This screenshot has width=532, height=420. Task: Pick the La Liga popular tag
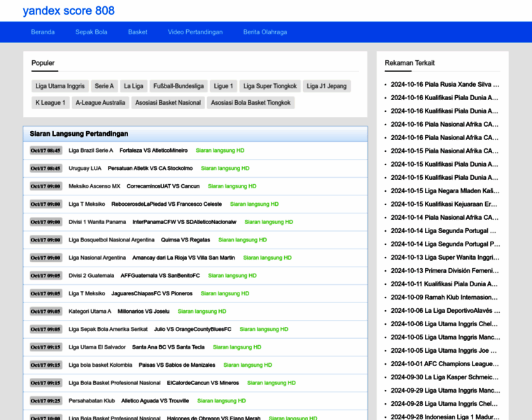(x=134, y=86)
